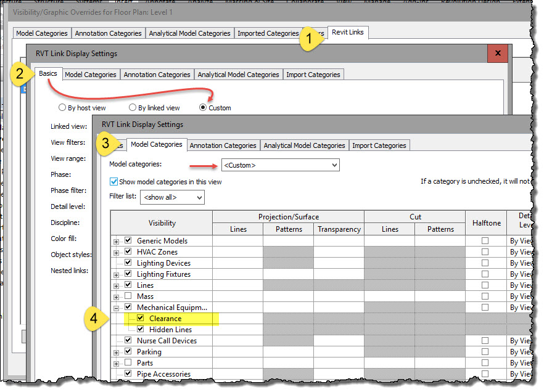Viewport: 544px width, 392px height.
Task: Click Cut Lines cell for Generic Models
Action: pos(390,240)
